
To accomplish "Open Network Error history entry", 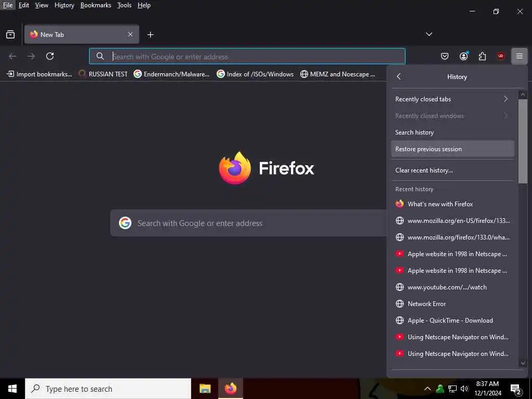I will pos(453,303).
